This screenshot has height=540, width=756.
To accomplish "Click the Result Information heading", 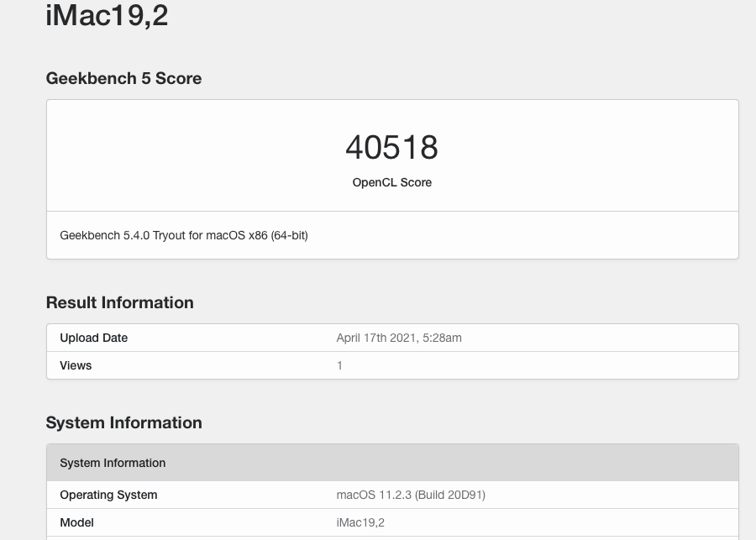I will pyautogui.click(x=119, y=302).
